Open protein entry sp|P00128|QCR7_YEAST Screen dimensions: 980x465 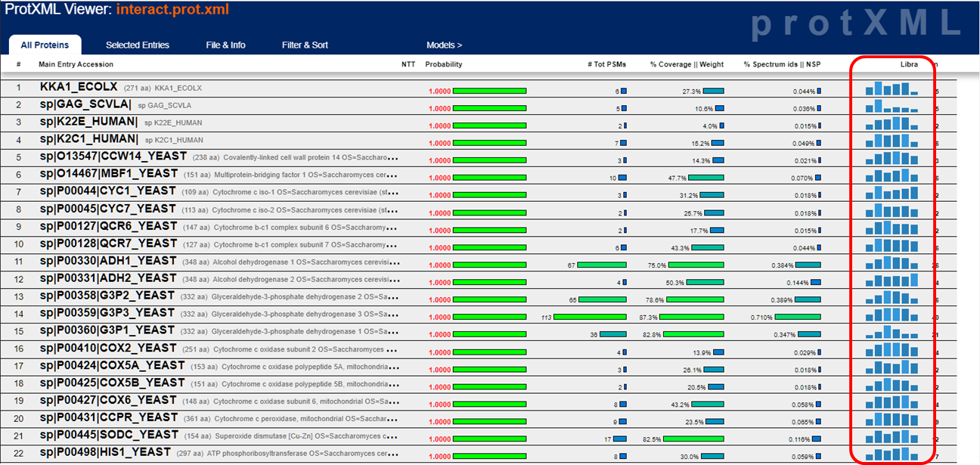coord(108,243)
